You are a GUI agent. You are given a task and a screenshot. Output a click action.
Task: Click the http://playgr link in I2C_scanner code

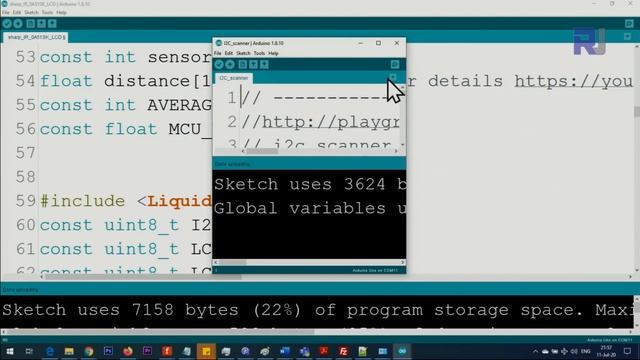(331, 122)
